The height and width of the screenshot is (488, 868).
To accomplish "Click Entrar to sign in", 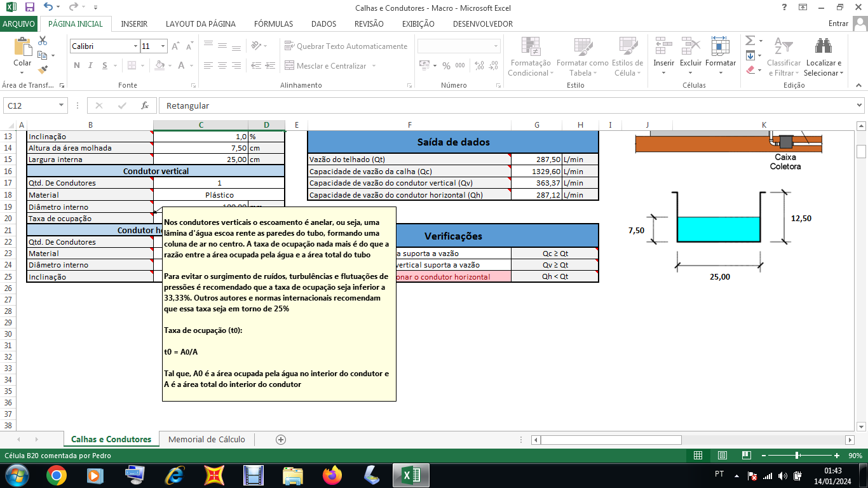I will [x=838, y=24].
